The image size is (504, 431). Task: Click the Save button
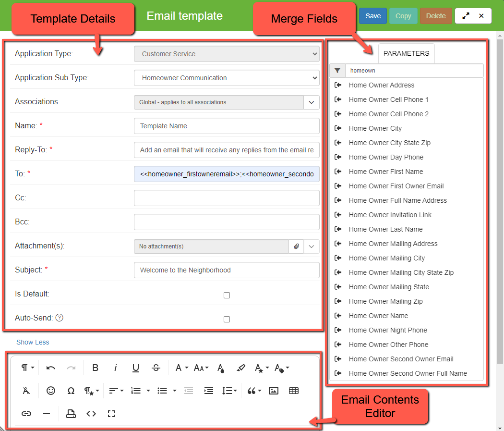[x=373, y=16]
